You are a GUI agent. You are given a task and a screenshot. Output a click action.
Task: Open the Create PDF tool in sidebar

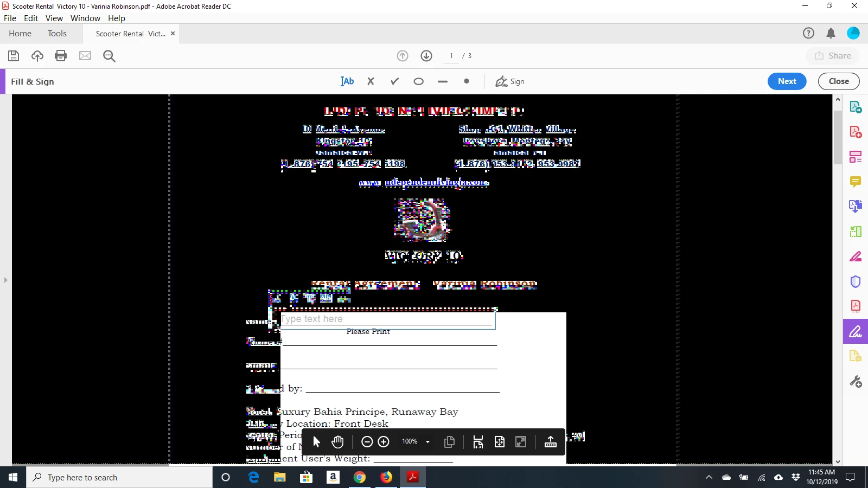(856, 132)
